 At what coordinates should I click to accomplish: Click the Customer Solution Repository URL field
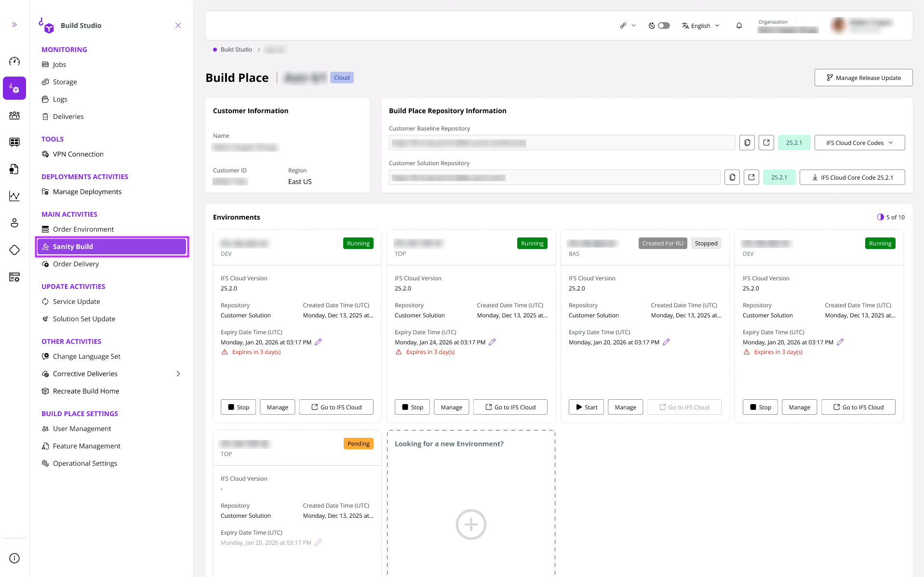point(555,177)
